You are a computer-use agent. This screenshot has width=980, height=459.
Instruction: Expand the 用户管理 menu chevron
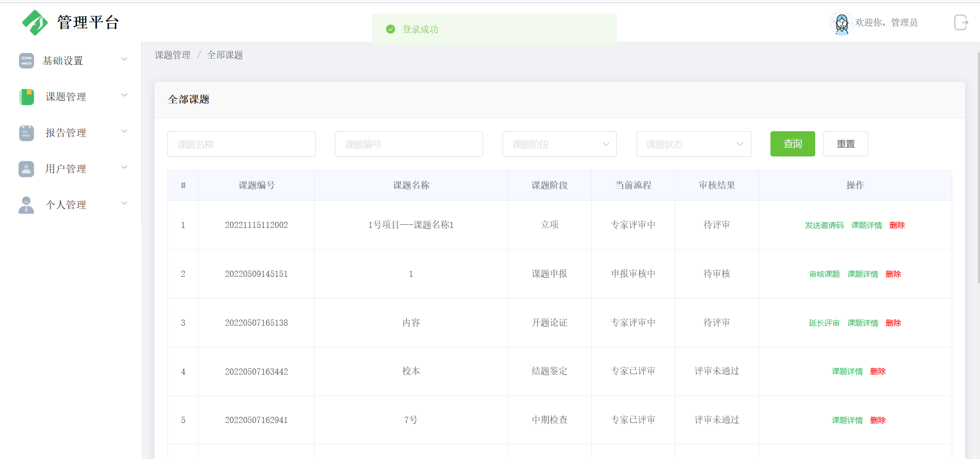tap(124, 167)
